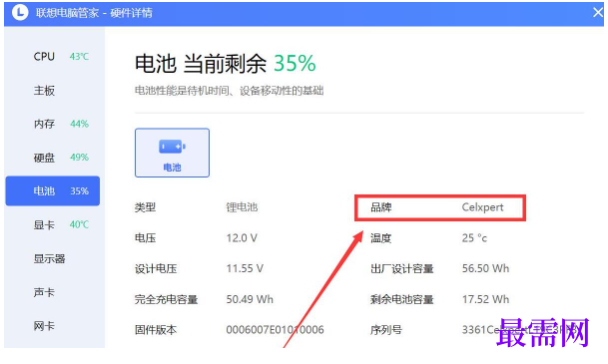The image size is (608, 364).
Task: Click the Lenovo PC Manager logo icon
Action: click(x=20, y=12)
